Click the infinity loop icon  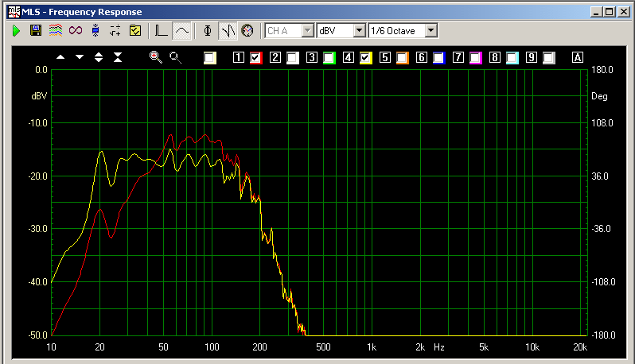click(76, 31)
